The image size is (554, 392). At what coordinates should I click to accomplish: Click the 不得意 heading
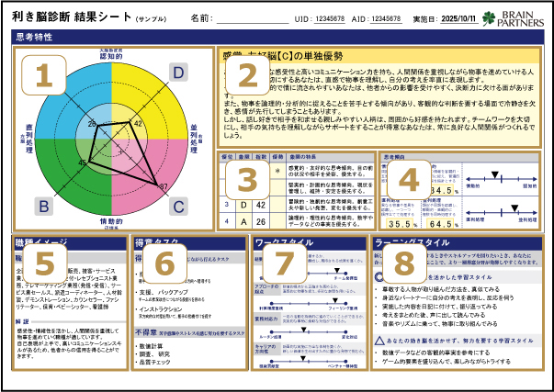pyautogui.click(x=146, y=332)
